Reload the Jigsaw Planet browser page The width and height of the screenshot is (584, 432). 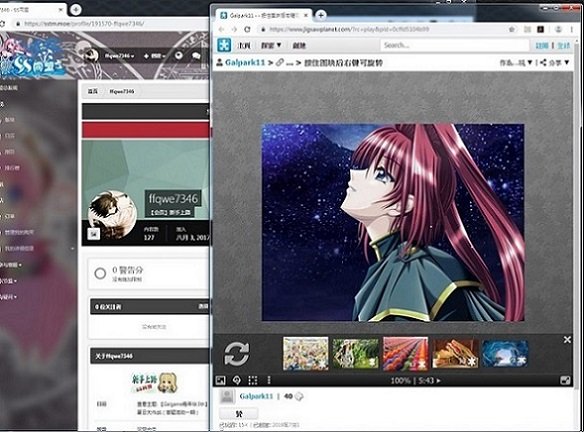247,29
